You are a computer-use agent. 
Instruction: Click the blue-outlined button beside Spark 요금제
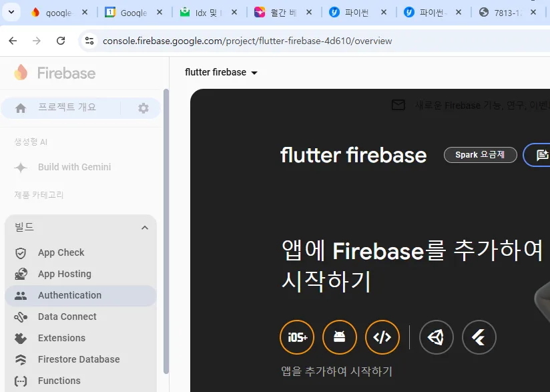(x=537, y=155)
